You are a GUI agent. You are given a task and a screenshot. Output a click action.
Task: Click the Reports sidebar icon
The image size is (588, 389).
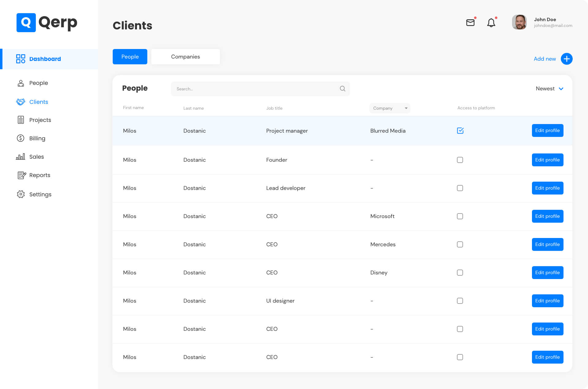(21, 175)
